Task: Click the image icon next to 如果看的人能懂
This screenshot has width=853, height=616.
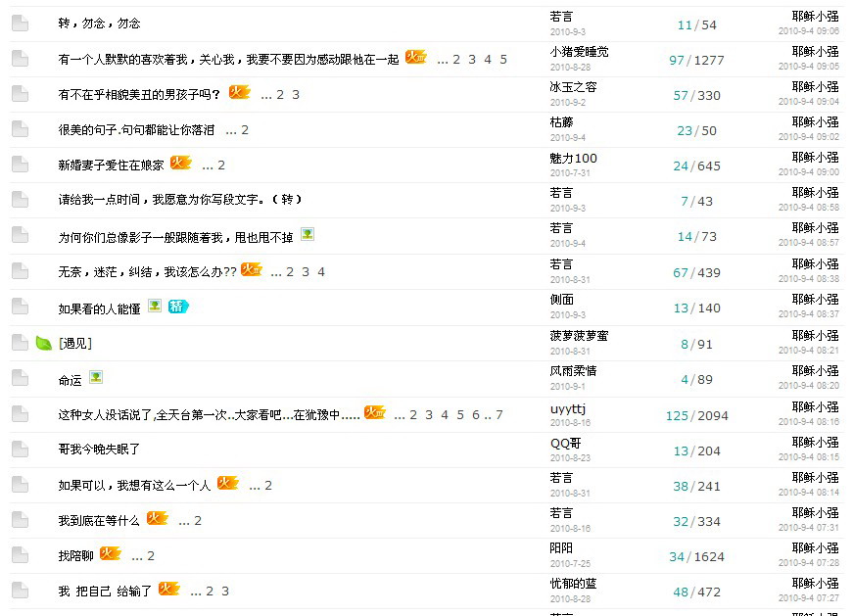Action: [x=155, y=307]
